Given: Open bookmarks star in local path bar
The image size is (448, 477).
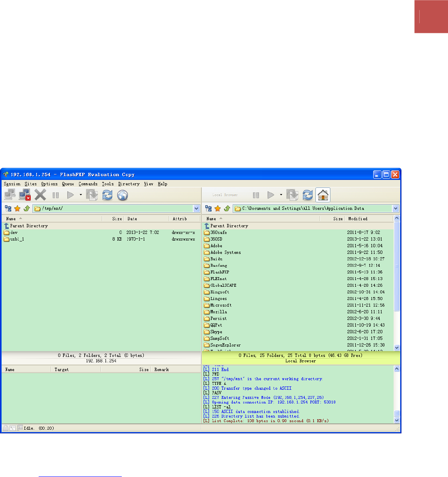Looking at the screenshot, I should coord(218,209).
